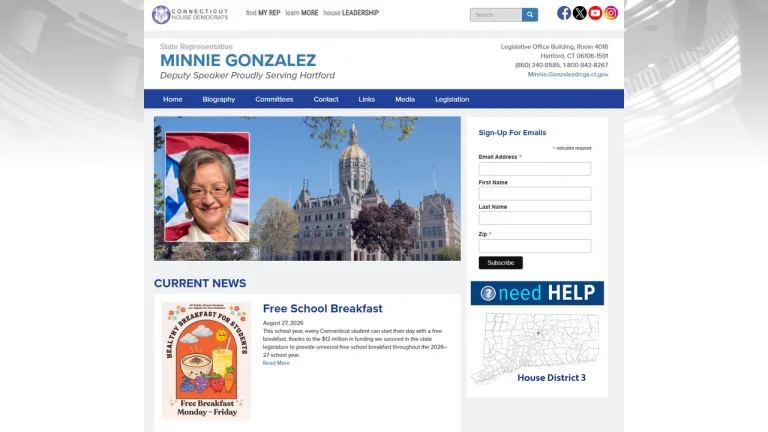Open the Biography tab

tap(218, 99)
